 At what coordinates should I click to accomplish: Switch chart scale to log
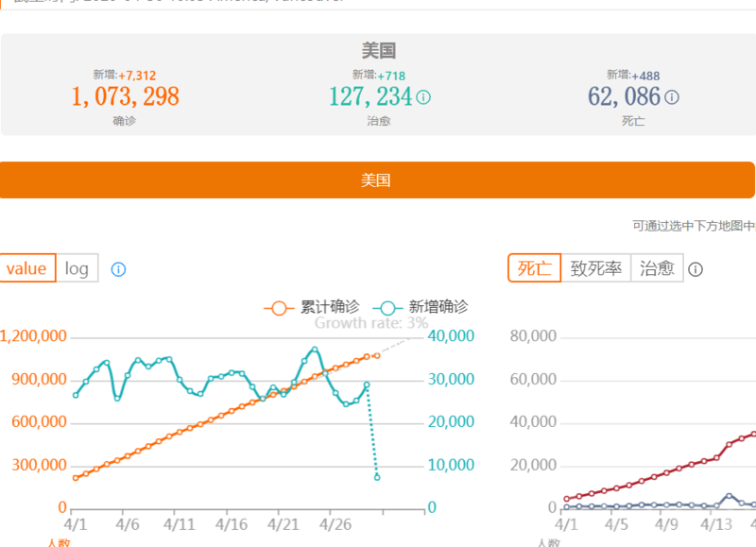tap(77, 268)
